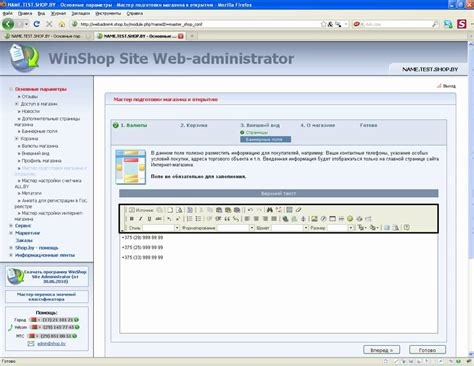Open the Find binoculars tool in editor
The width and height of the screenshot is (474, 366).
pos(270,210)
